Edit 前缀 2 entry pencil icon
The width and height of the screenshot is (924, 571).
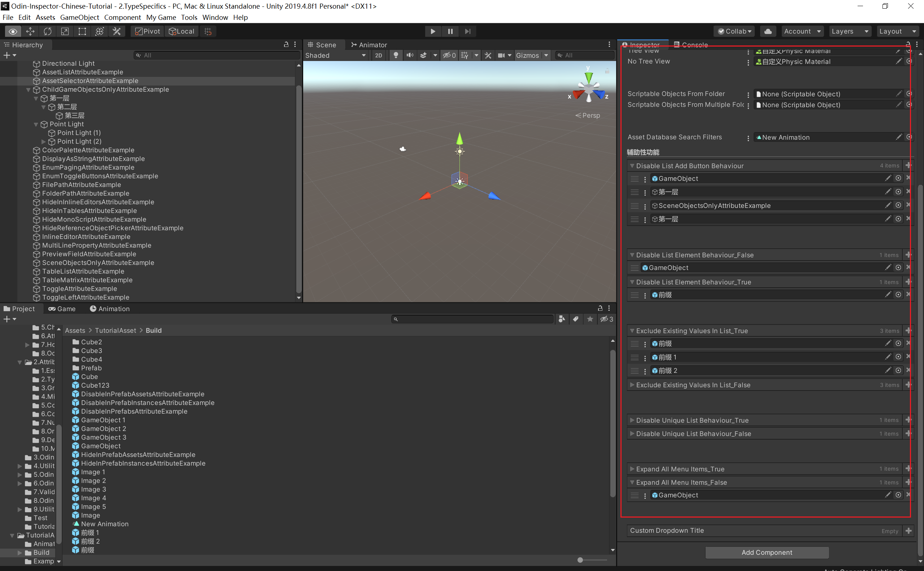(888, 370)
